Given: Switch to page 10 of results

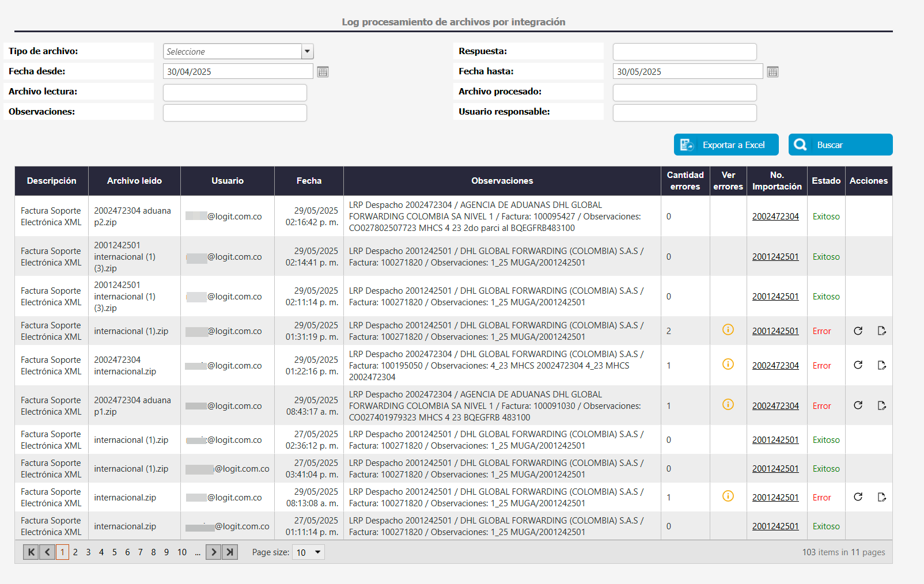Looking at the screenshot, I should [182, 552].
